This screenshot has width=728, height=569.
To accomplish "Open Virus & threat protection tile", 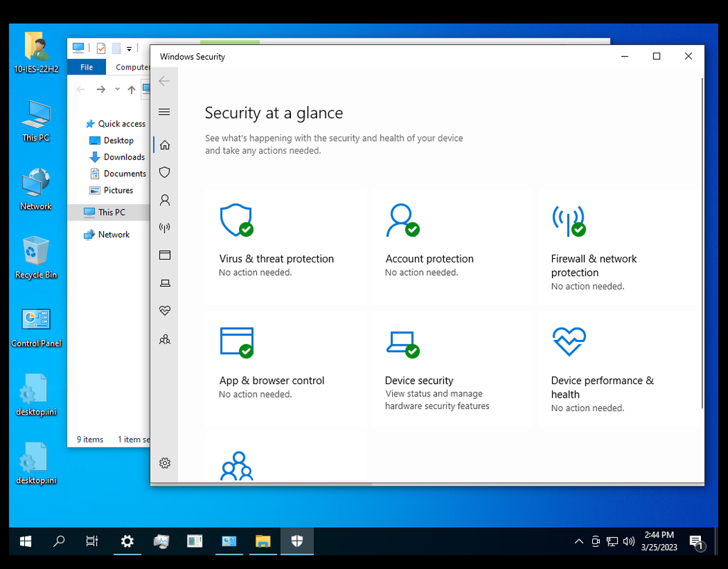I will click(285, 246).
